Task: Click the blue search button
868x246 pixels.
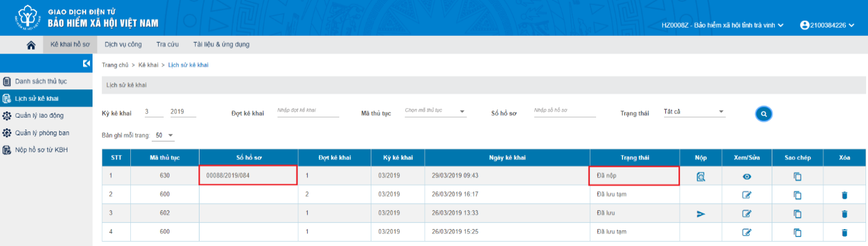Action: click(x=764, y=114)
